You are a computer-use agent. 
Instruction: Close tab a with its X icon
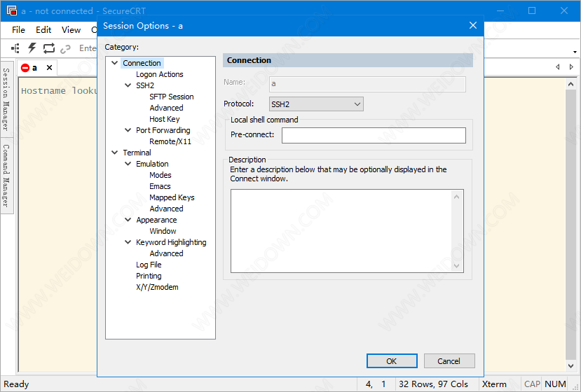click(49, 68)
